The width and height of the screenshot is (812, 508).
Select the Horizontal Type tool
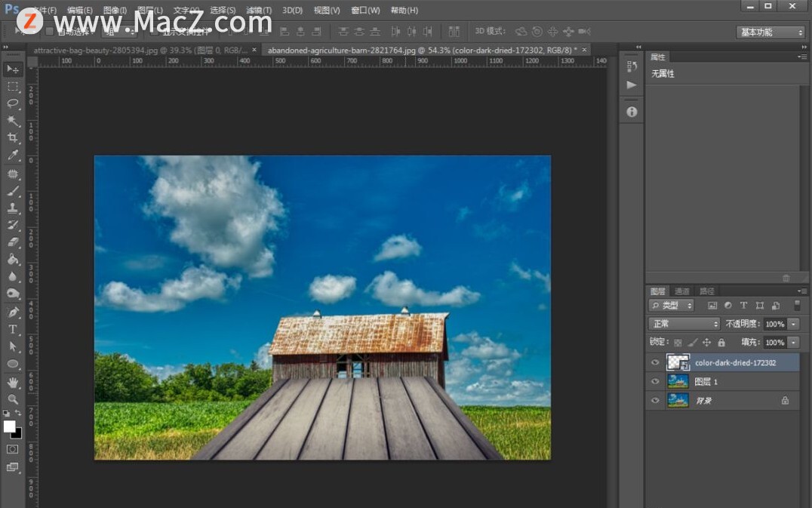pyautogui.click(x=13, y=329)
